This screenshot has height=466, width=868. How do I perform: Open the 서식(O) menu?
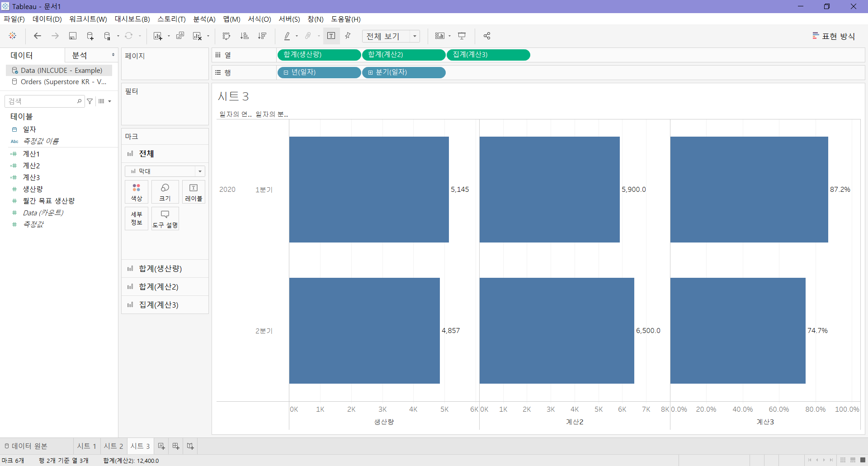click(x=259, y=19)
